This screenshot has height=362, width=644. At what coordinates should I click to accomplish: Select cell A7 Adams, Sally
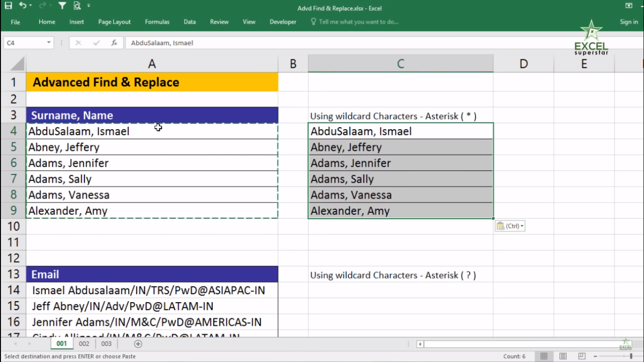(x=152, y=179)
